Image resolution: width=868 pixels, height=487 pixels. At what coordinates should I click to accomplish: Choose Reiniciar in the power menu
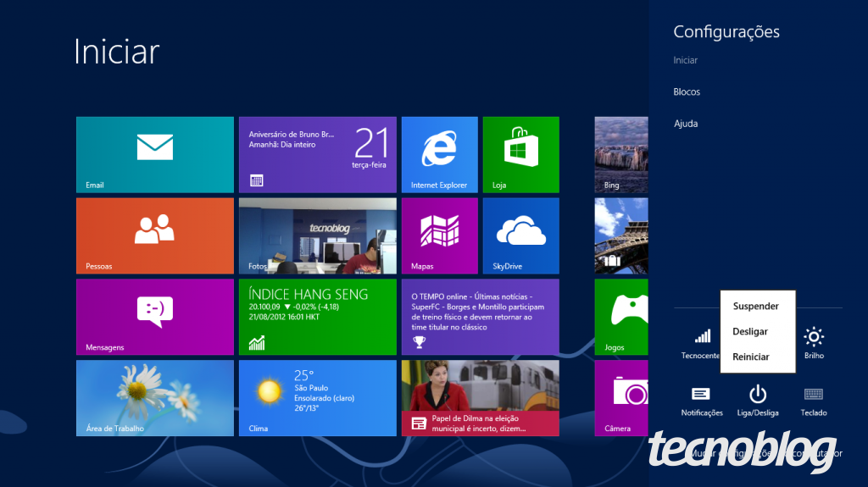click(x=751, y=357)
